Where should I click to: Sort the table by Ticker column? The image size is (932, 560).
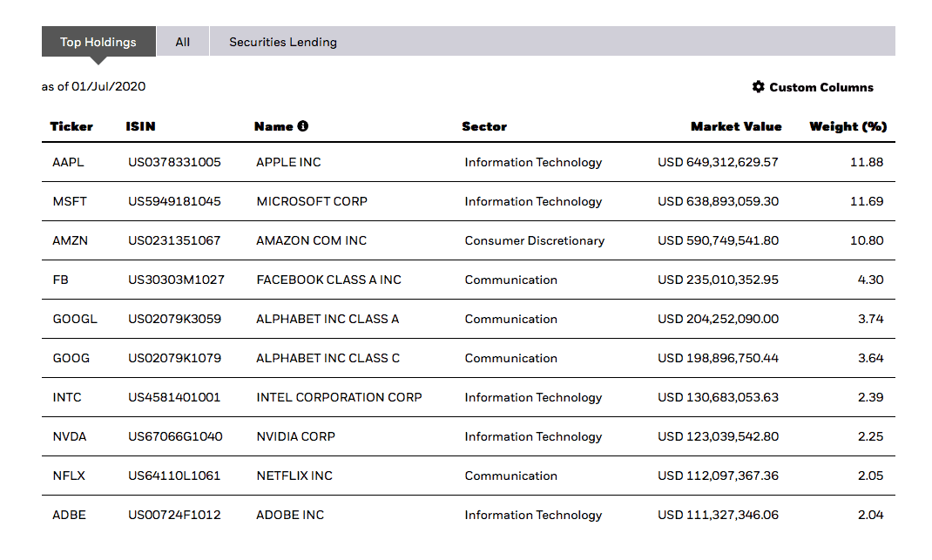pyautogui.click(x=71, y=126)
